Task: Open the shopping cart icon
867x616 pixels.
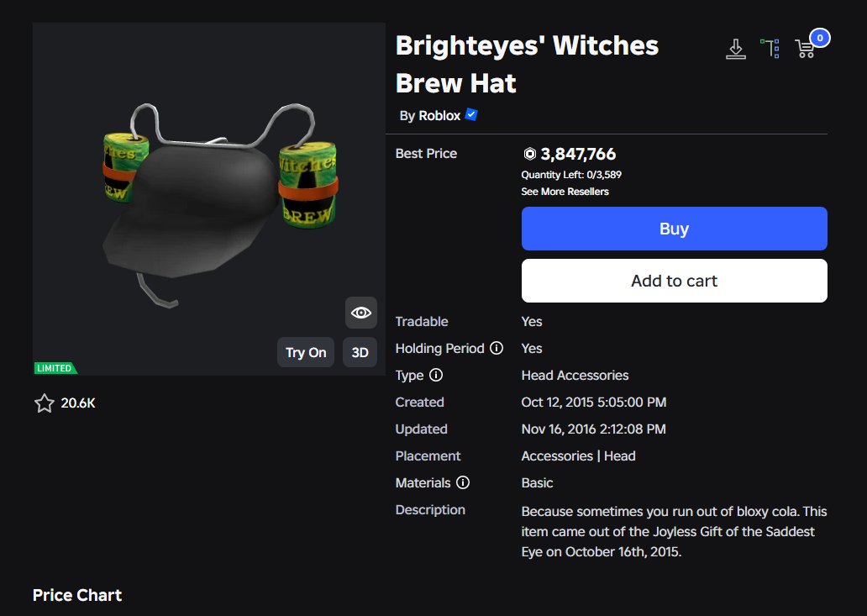Action: click(x=805, y=49)
